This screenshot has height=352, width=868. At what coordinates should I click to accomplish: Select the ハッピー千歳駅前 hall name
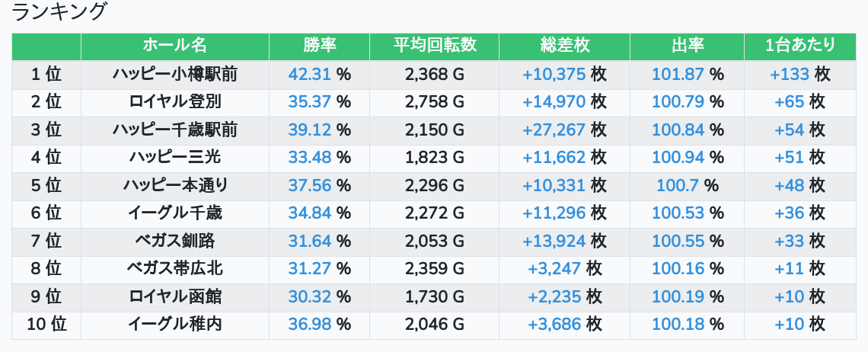coord(174,130)
